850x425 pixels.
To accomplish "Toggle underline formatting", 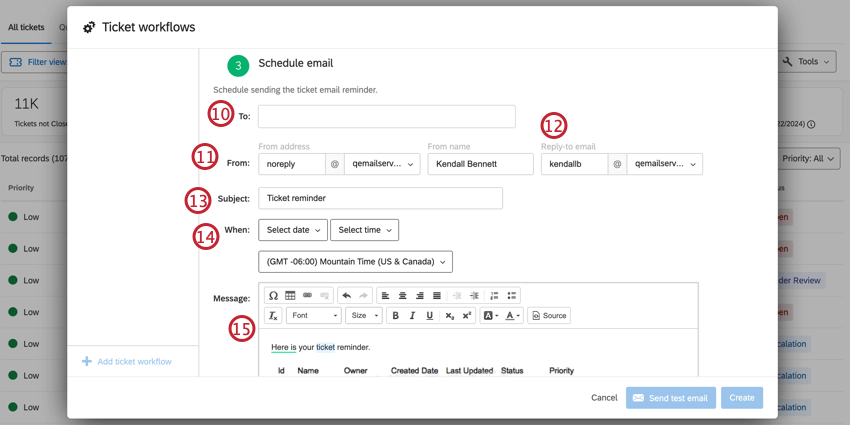I will point(429,315).
